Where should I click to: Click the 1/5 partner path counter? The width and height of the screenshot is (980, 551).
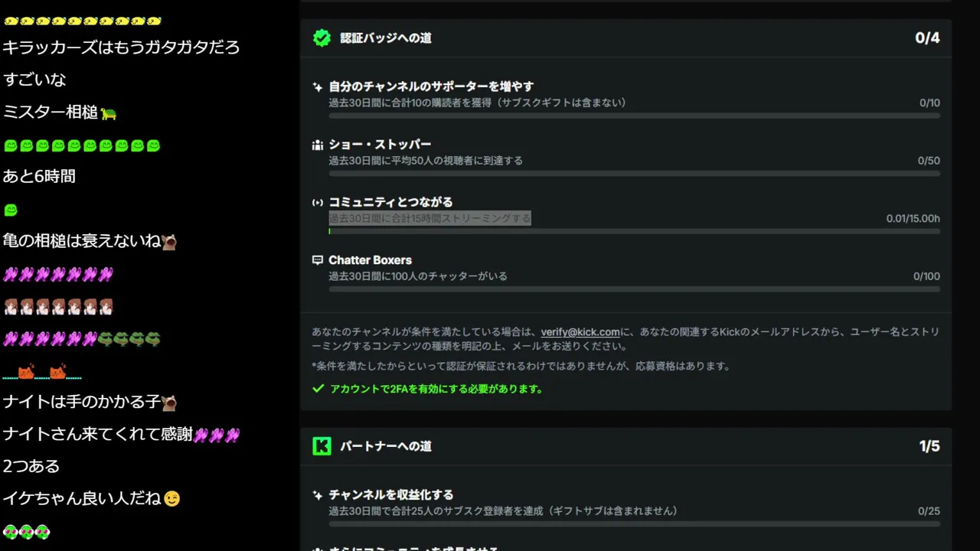[929, 446]
